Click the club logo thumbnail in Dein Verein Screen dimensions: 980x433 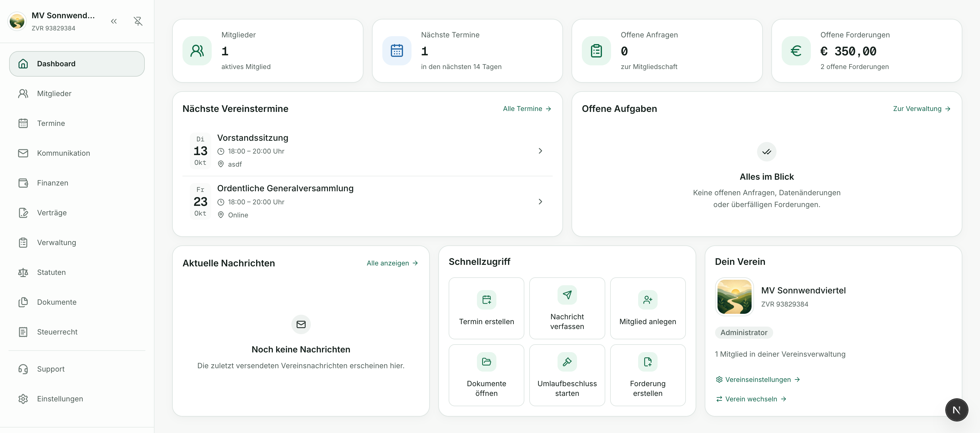tap(734, 297)
